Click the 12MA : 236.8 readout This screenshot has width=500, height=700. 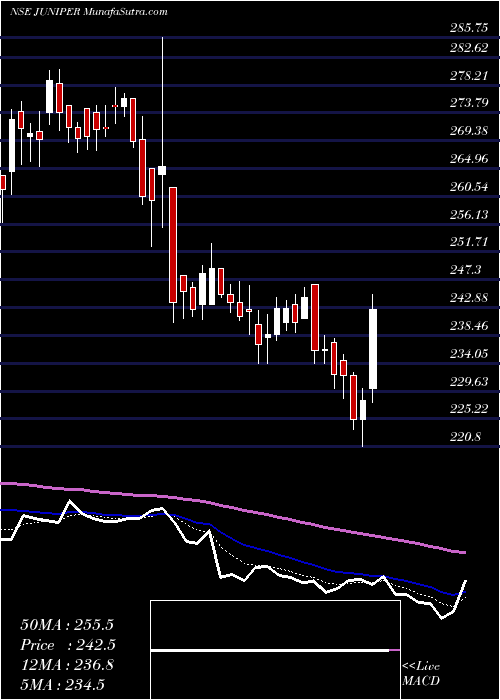(65, 665)
